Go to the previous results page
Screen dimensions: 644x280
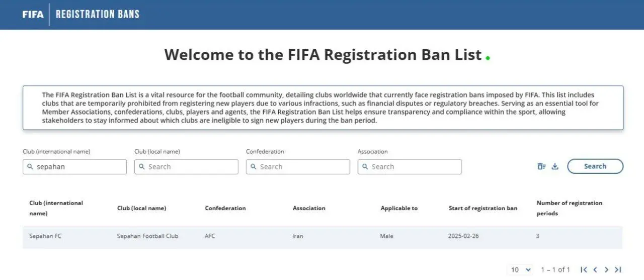pos(595,270)
